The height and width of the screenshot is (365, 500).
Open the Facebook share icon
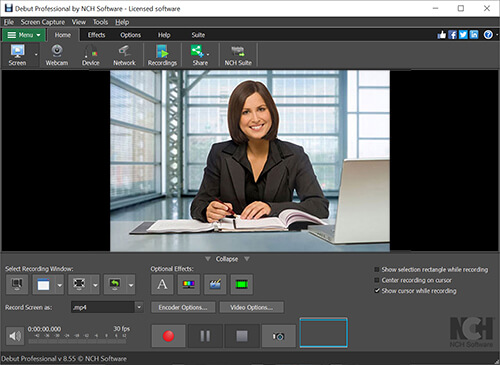click(x=452, y=35)
